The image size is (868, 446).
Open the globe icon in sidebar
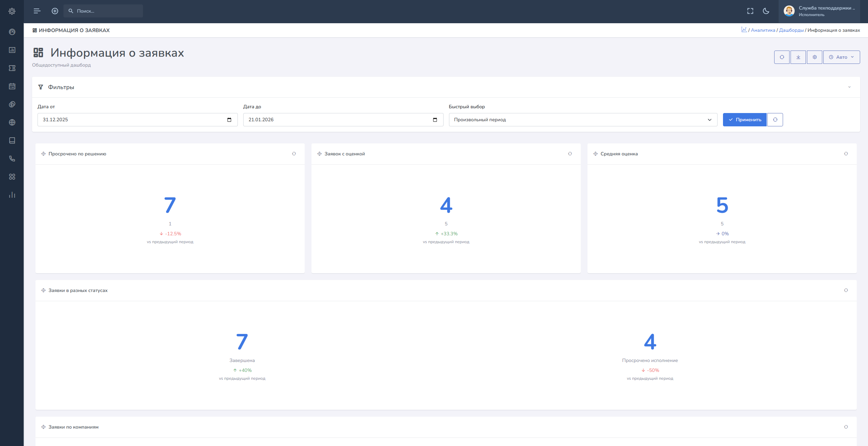[12, 122]
